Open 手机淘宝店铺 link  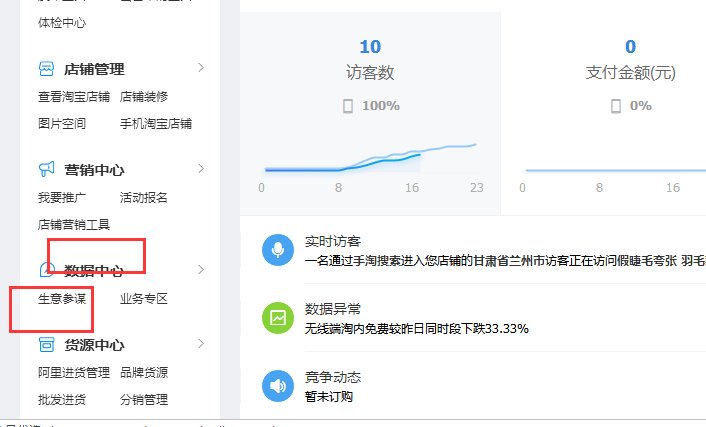coord(156,123)
